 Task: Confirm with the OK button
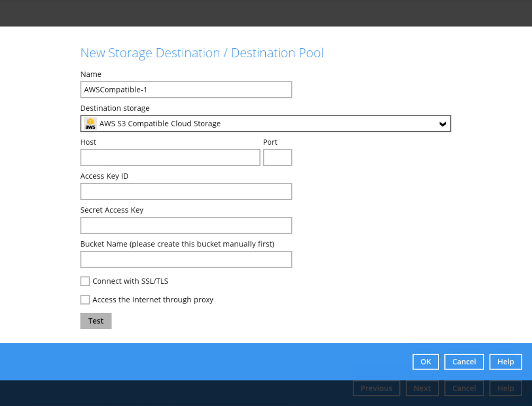425,362
